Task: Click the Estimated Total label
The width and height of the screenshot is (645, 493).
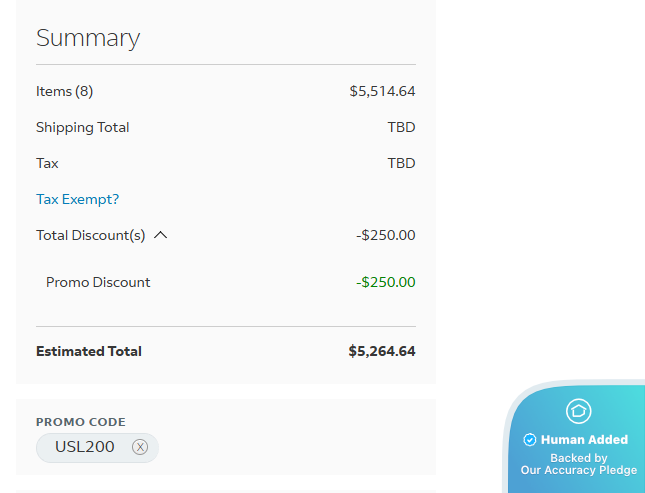Action: 89,351
